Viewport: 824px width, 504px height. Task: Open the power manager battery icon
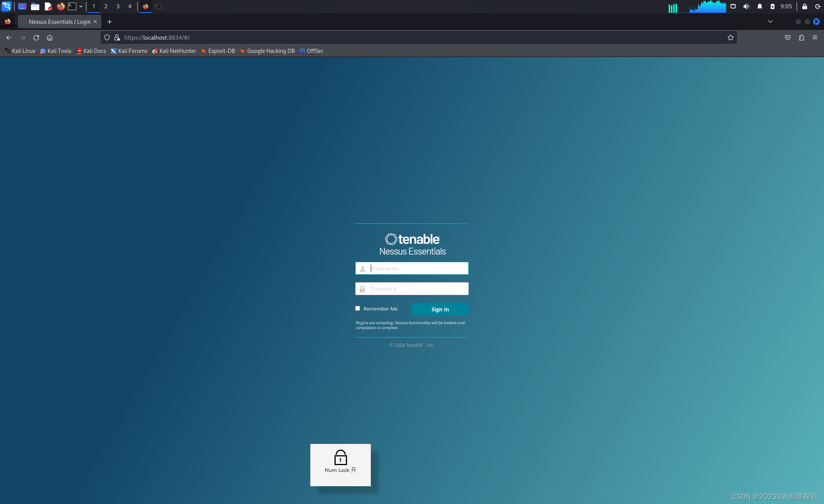pos(772,6)
